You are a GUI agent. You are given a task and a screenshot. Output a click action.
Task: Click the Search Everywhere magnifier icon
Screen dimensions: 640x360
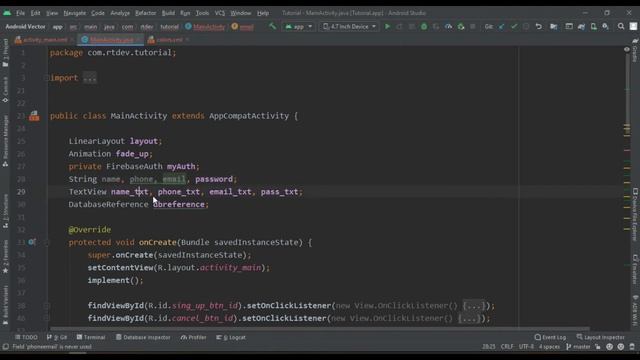tap(621, 27)
